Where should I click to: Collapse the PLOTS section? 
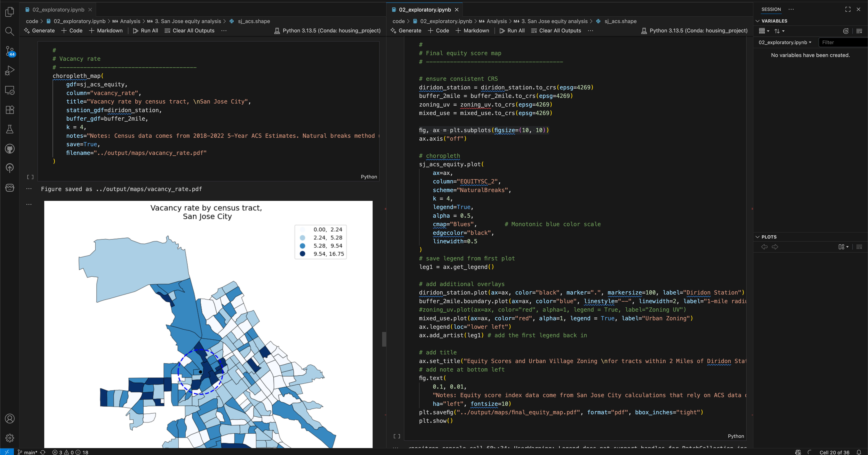[758, 237]
